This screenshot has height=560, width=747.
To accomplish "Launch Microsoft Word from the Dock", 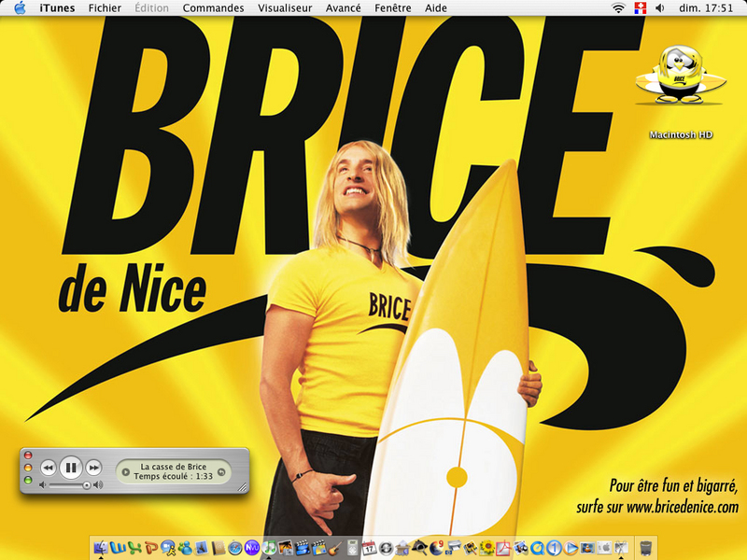I will [x=118, y=548].
